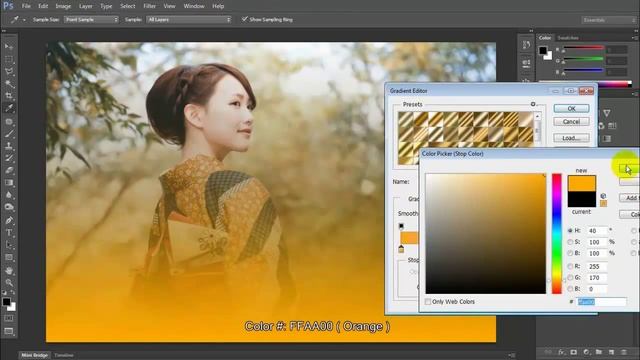The width and height of the screenshot is (640, 360).
Task: Select the Path Selection tool
Action: point(9,245)
